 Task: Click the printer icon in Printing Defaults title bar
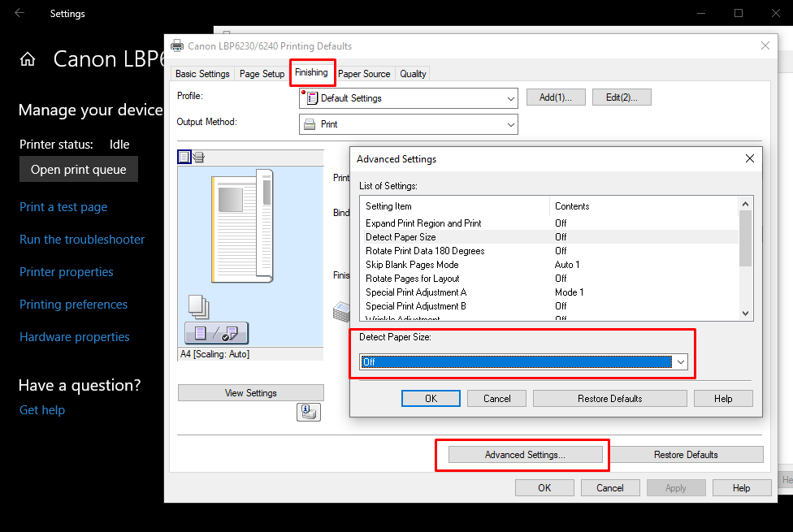click(177, 45)
